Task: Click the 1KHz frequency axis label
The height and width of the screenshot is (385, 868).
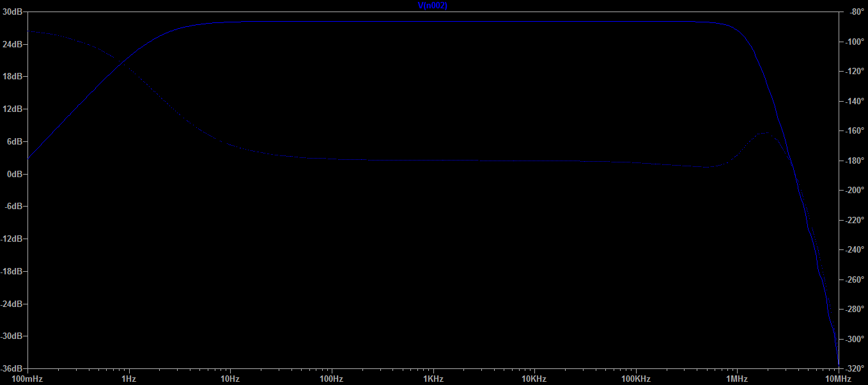Action: 433,379
